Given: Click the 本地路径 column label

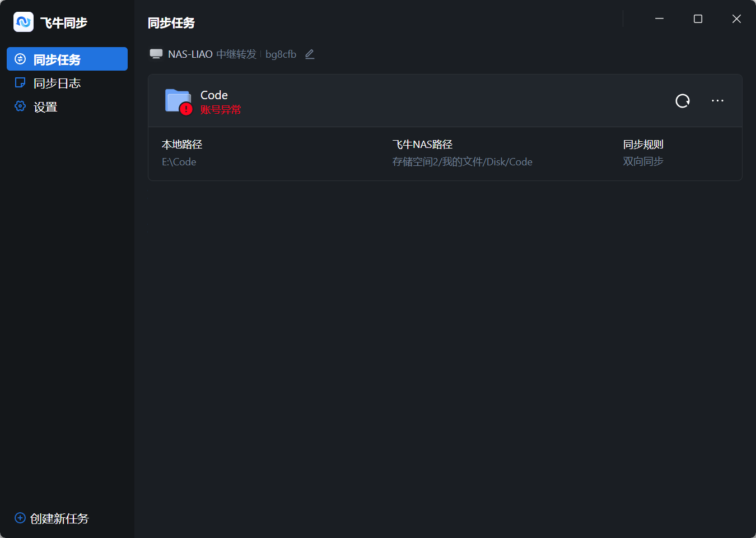Looking at the screenshot, I should pos(182,145).
